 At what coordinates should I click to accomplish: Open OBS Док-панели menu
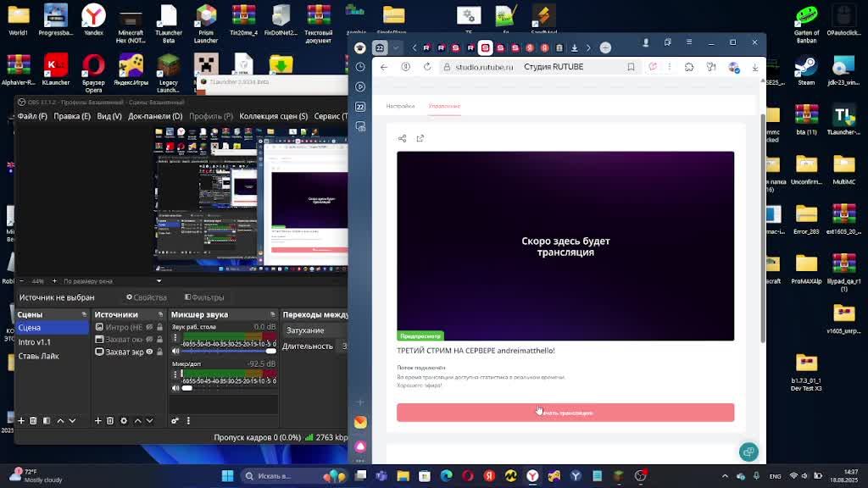pos(155,116)
